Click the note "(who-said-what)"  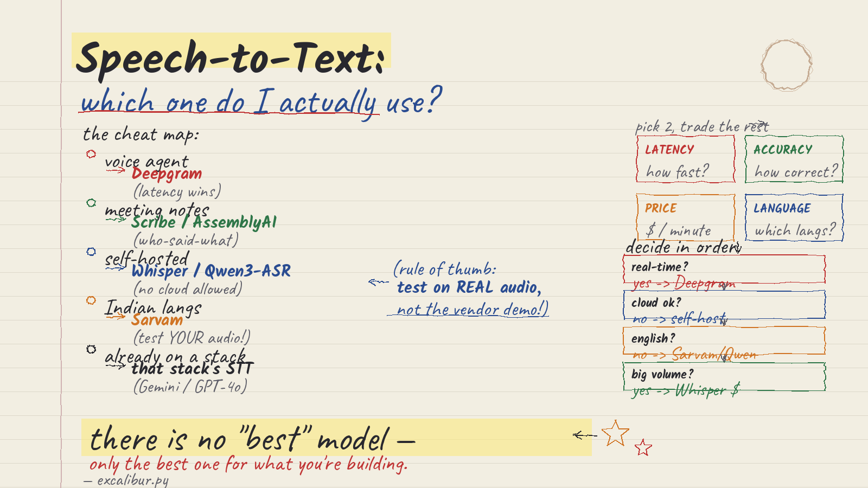coord(186,240)
